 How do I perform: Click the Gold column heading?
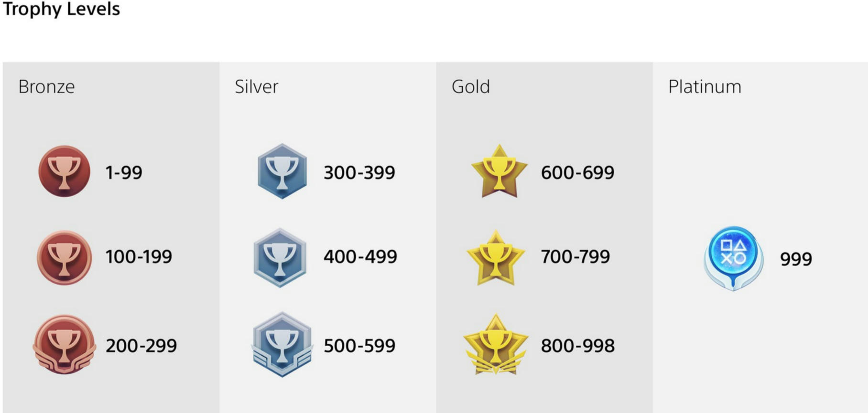[x=471, y=86]
